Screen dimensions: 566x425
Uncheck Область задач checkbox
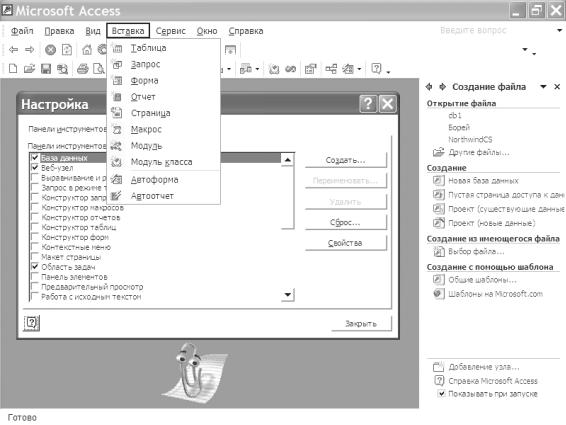click(35, 267)
